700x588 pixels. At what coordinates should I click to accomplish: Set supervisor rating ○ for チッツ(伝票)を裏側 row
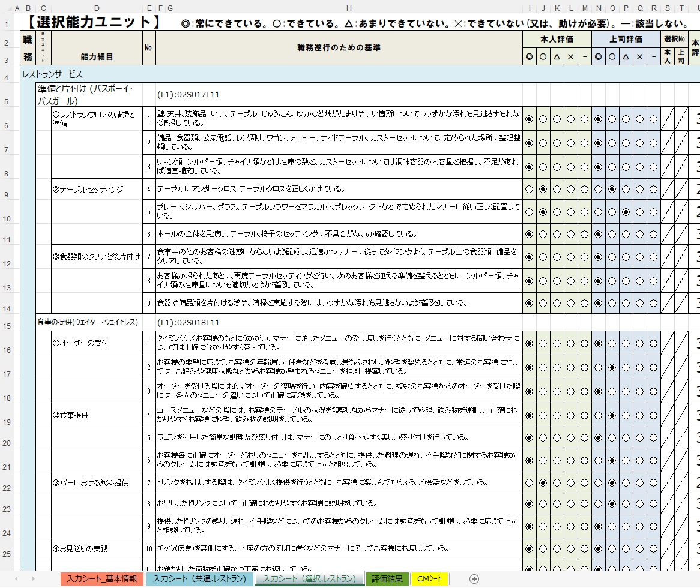612,549
